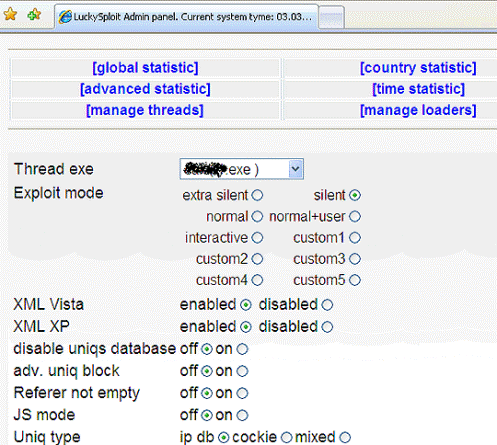
Task: Select custom5 exploit mode
Action: [355, 280]
